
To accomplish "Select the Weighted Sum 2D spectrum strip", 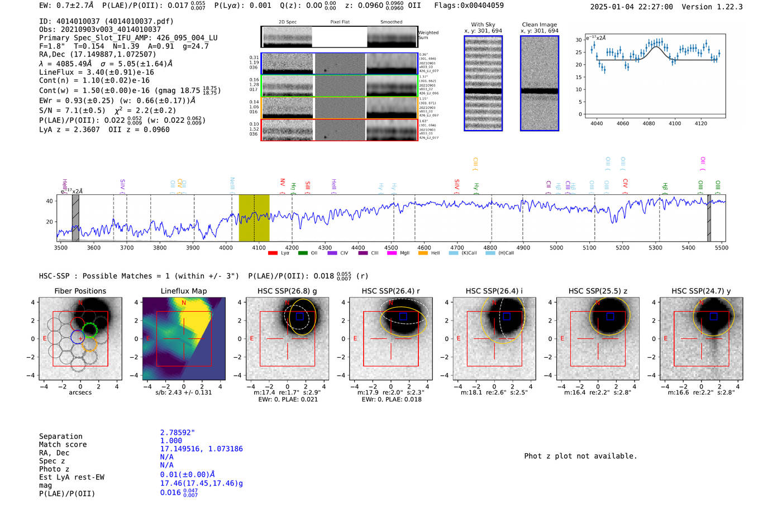I will point(340,37).
